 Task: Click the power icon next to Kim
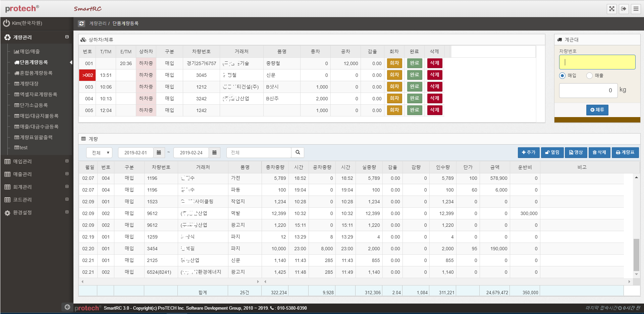(x=6, y=23)
